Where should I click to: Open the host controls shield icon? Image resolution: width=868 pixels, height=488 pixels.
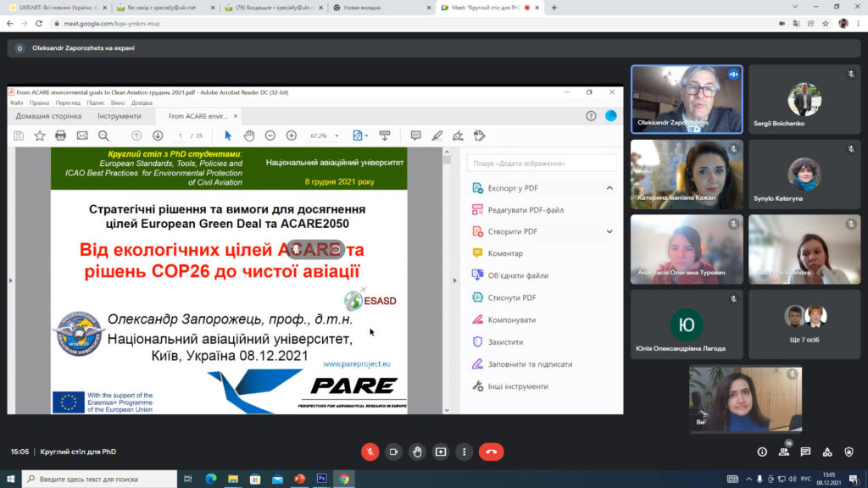849,452
